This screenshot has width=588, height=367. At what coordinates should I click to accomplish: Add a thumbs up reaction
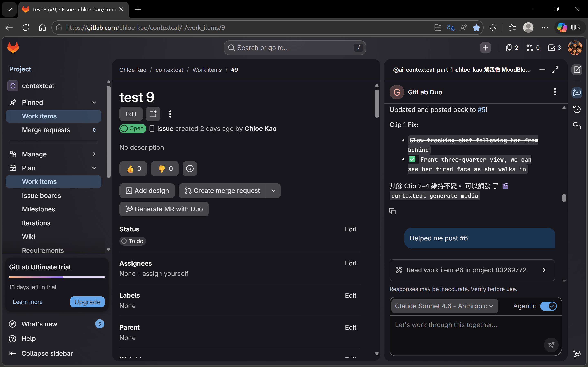coord(133,169)
